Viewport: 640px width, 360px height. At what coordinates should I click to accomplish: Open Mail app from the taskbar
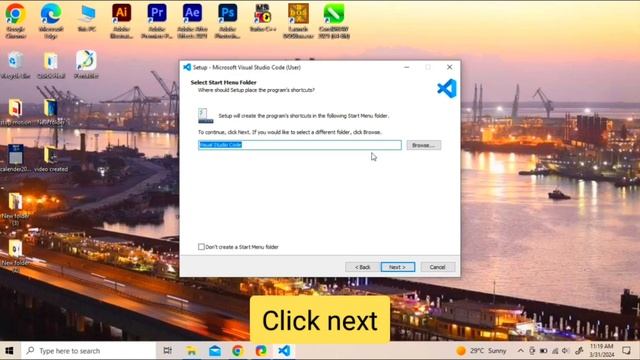215,351
